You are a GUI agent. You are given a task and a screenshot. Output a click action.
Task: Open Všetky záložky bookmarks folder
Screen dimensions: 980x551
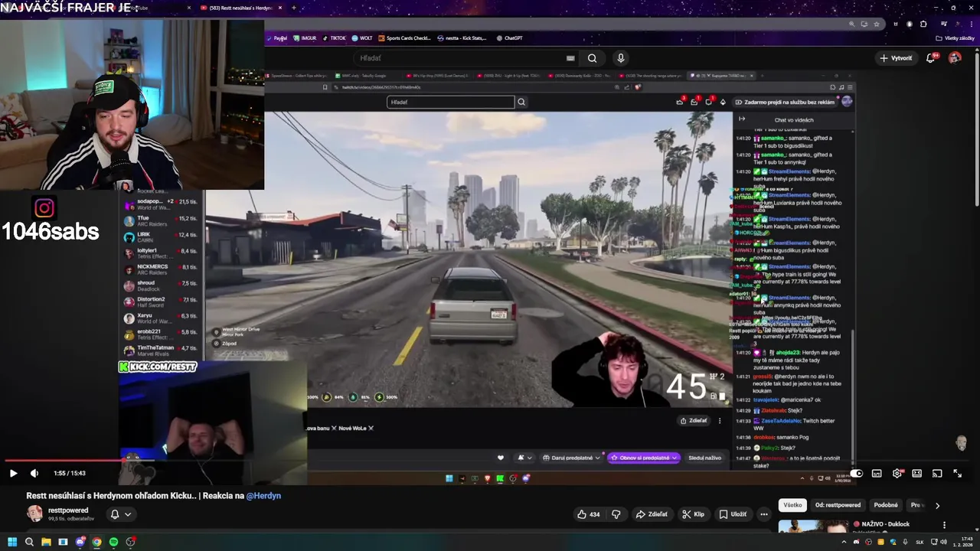pyautogui.click(x=955, y=37)
